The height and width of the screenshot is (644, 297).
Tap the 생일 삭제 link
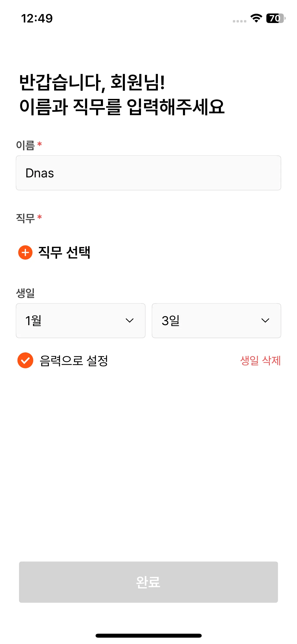pyautogui.click(x=260, y=361)
